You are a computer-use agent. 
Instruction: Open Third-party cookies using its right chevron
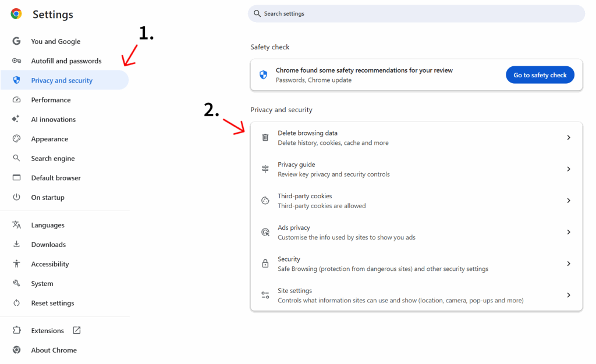(x=569, y=201)
